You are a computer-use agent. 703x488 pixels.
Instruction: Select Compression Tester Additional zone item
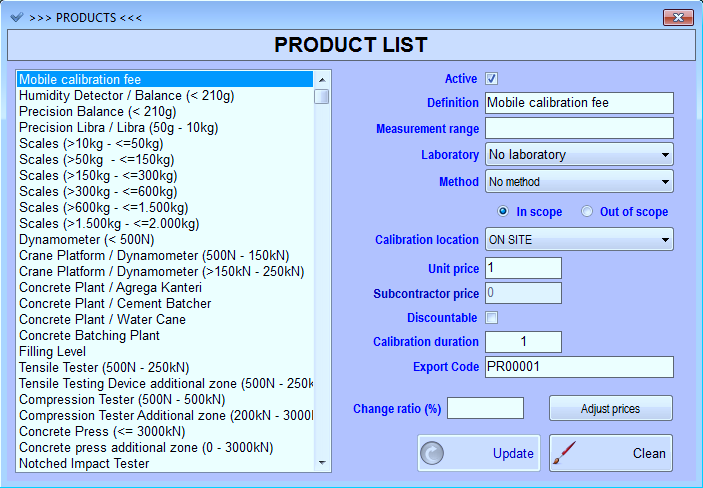[x=165, y=415]
